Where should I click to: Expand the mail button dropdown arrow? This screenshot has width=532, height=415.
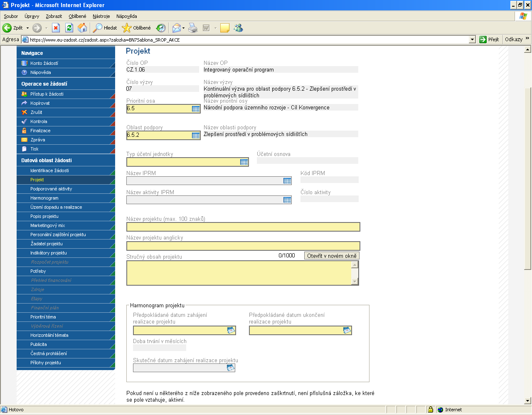point(183,28)
